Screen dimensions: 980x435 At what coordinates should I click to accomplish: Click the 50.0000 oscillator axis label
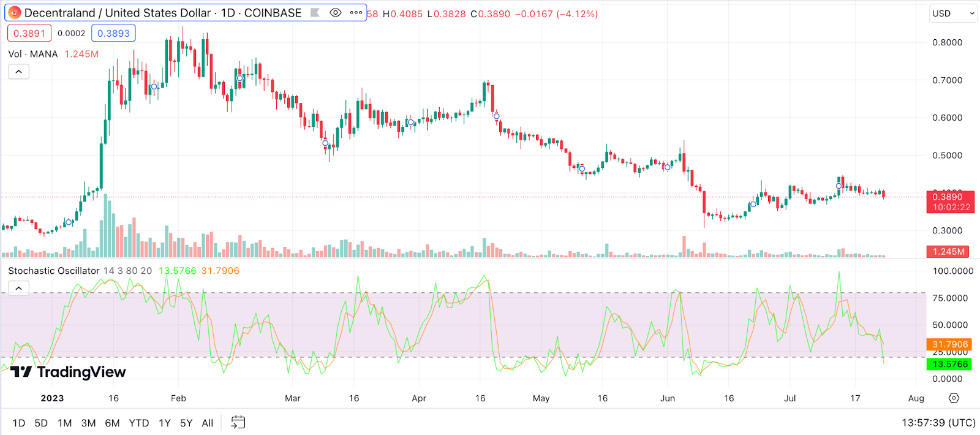tap(951, 325)
